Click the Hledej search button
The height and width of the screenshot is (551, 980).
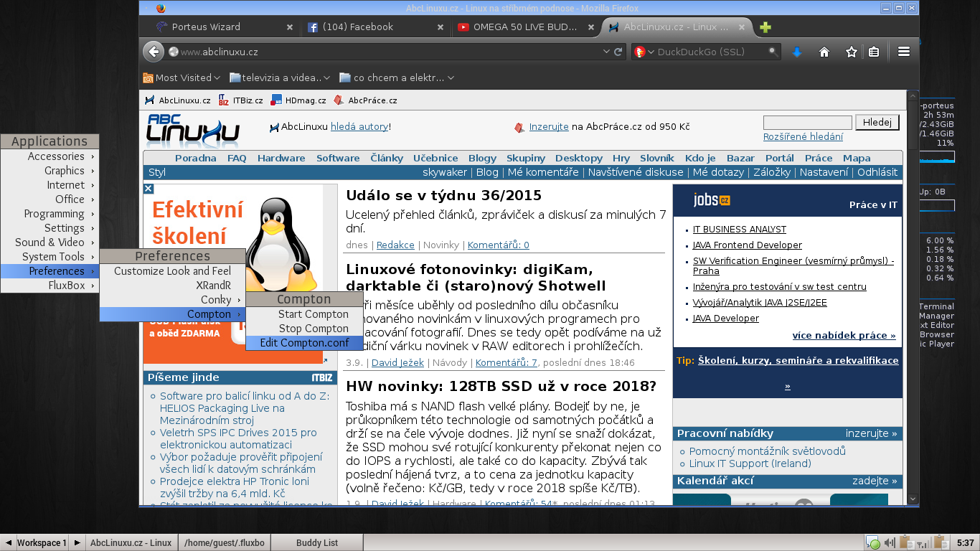pyautogui.click(x=877, y=123)
